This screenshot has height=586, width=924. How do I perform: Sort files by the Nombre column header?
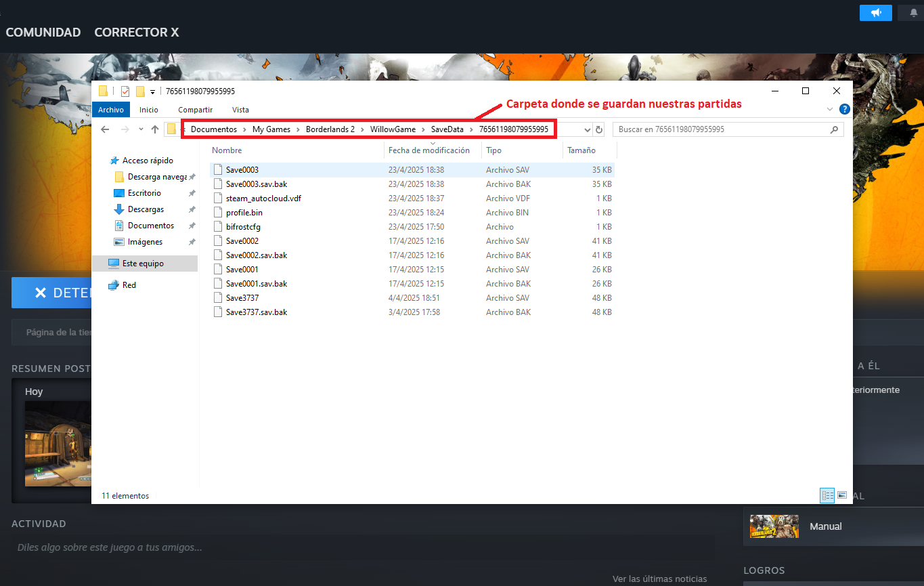click(x=227, y=150)
